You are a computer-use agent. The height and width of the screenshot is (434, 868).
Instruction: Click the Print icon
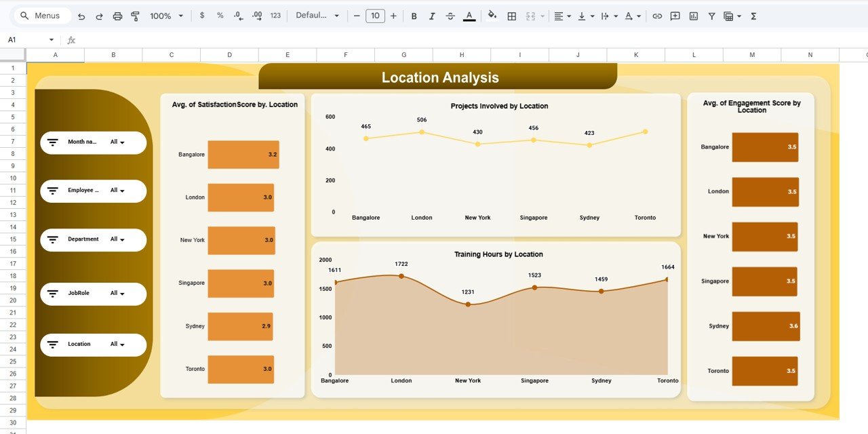[117, 15]
